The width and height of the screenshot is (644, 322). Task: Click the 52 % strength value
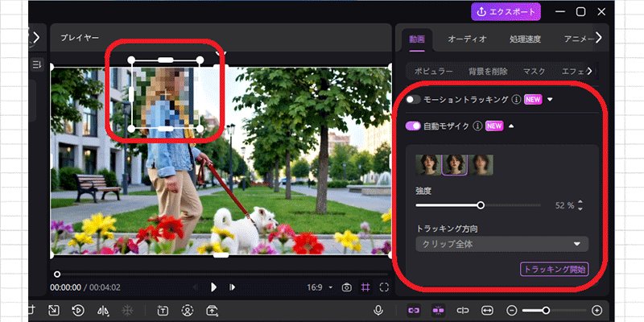[564, 206]
